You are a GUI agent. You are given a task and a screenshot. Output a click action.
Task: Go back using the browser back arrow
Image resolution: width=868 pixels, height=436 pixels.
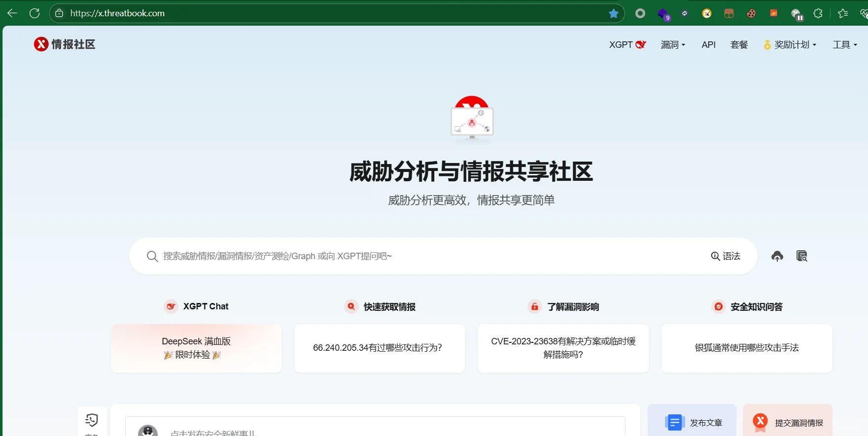point(12,13)
